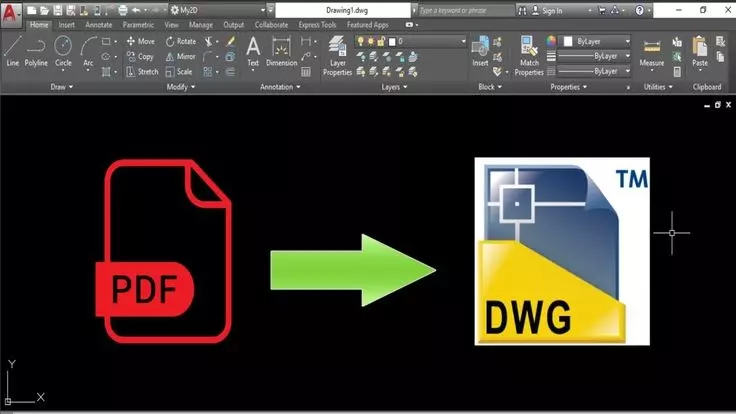
Task: Switch to the View ribbon tab
Action: pos(171,25)
